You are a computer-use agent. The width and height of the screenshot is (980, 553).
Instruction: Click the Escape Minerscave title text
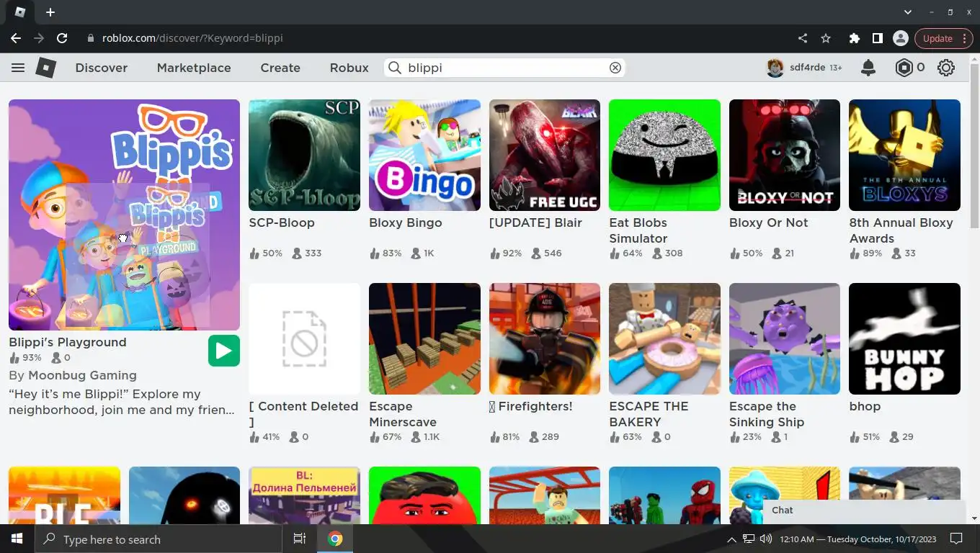point(403,414)
